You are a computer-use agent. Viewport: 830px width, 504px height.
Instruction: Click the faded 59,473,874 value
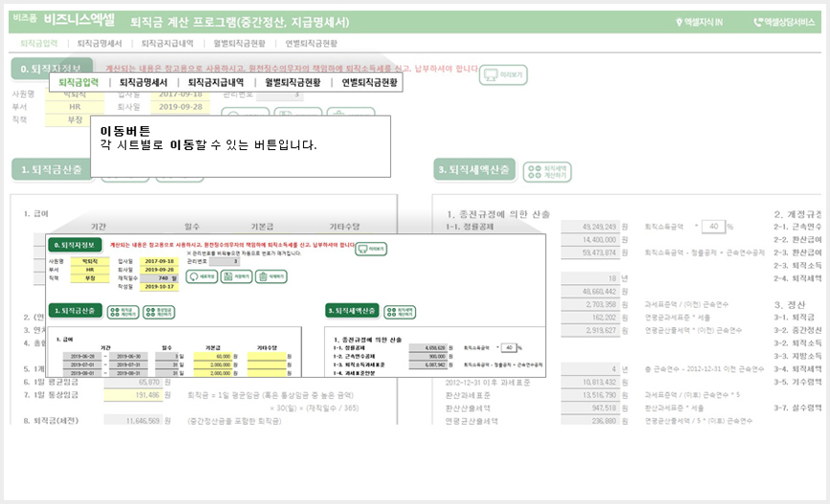pyautogui.click(x=590, y=252)
